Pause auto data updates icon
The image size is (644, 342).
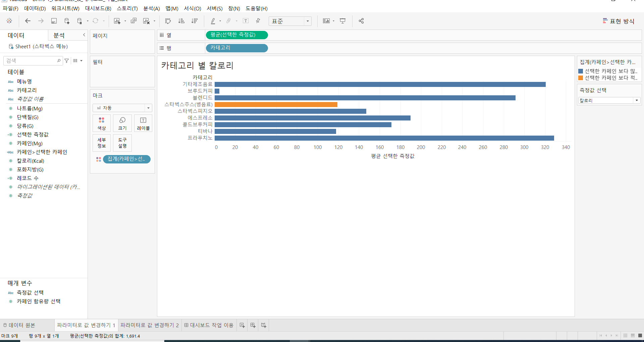click(79, 21)
